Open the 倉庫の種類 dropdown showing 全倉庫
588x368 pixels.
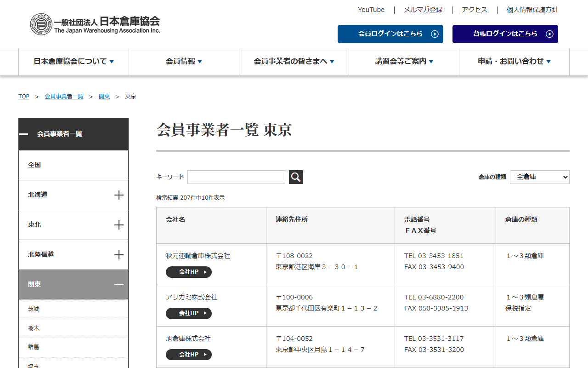pyautogui.click(x=540, y=177)
